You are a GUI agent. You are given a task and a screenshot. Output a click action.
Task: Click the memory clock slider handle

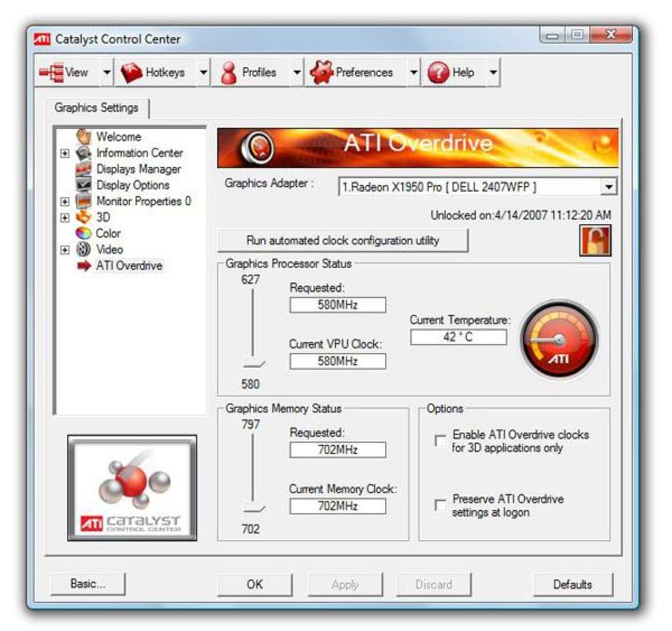tap(254, 508)
